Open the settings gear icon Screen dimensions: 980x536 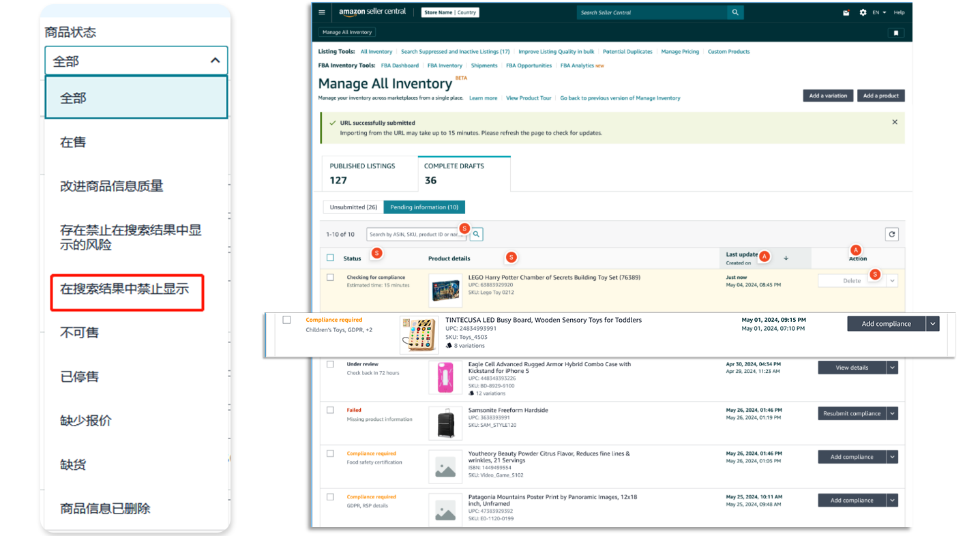[x=863, y=12]
